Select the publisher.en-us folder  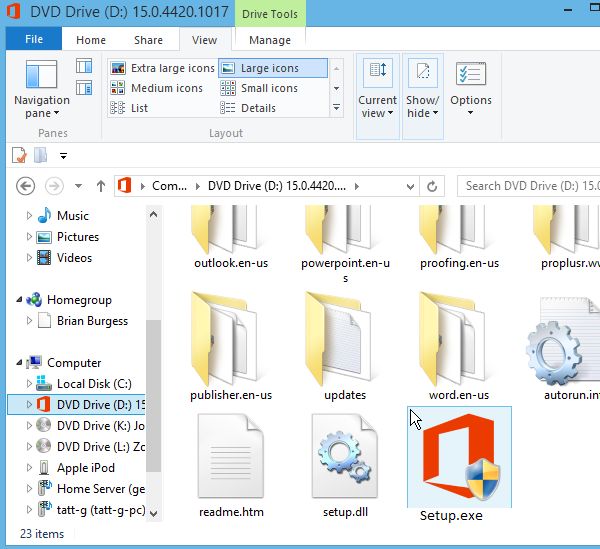[x=231, y=346]
